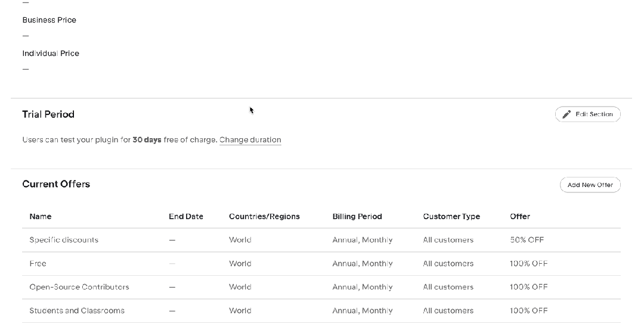Click the dash value under Individual Price
The image size is (644, 324).
coord(26,69)
